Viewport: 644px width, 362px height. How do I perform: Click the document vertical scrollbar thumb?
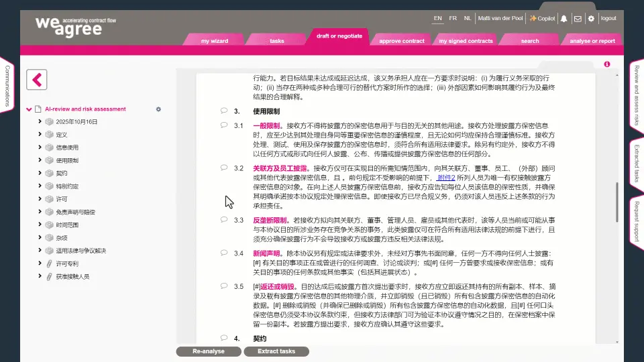617,202
